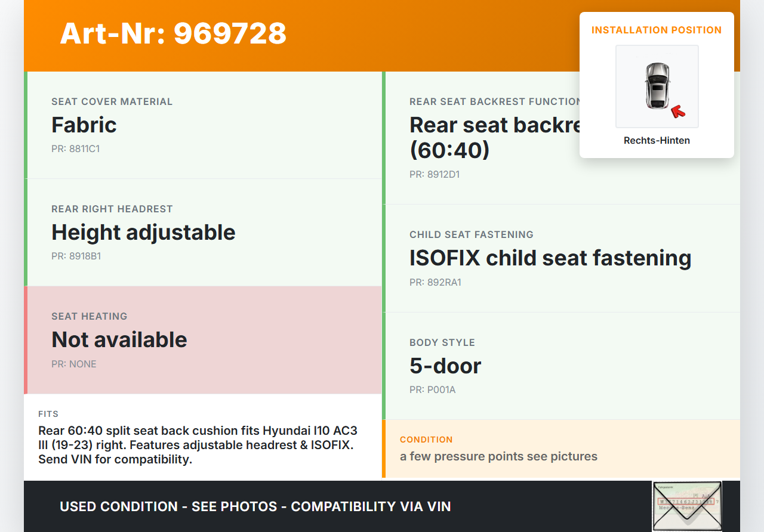Click the Condition pressure points note
Viewport: 764px width, 532px height.
pos(498,456)
